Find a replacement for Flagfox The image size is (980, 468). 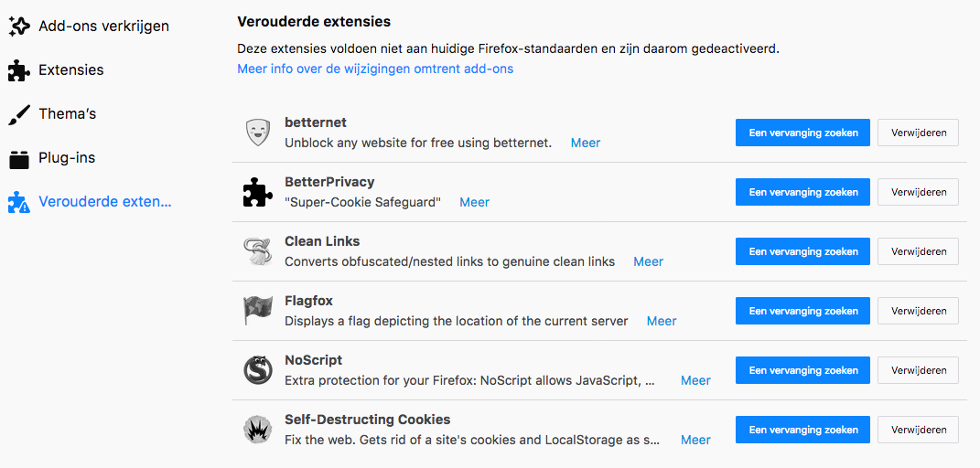pyautogui.click(x=803, y=311)
